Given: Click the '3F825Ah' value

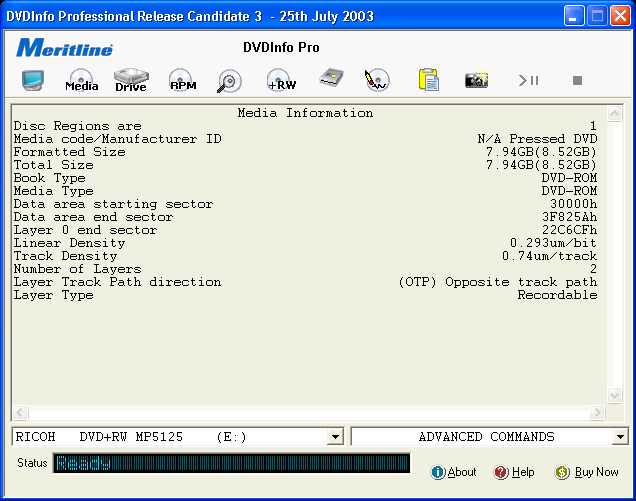Looking at the screenshot, I should (x=569, y=217).
